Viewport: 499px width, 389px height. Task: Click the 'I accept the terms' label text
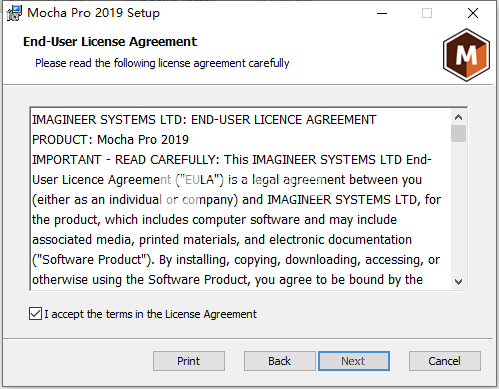150,314
